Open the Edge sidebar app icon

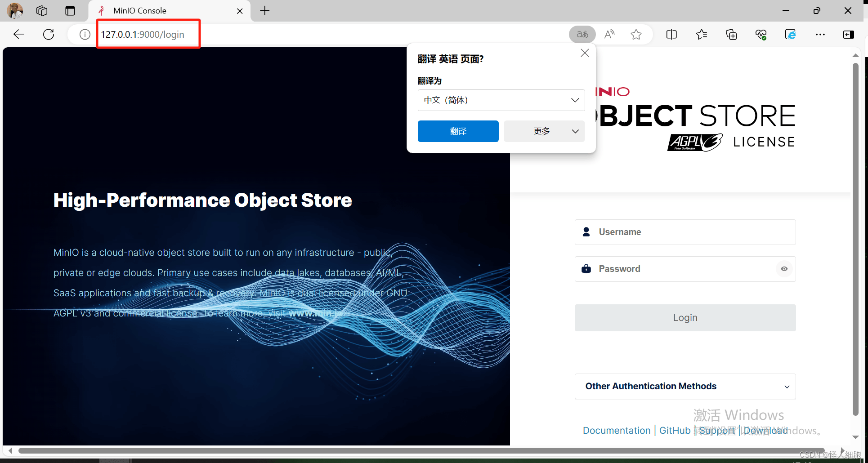pos(791,34)
